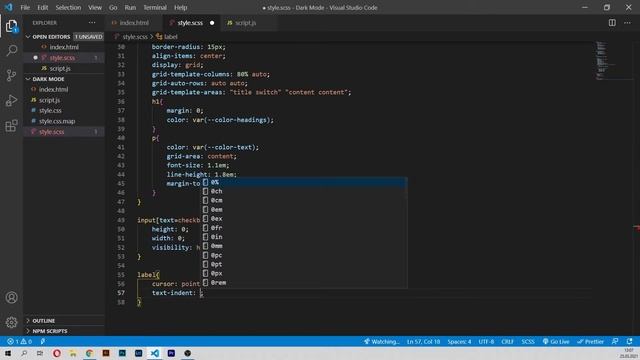
Task: Open the Accounts menu icon
Action: [11, 298]
